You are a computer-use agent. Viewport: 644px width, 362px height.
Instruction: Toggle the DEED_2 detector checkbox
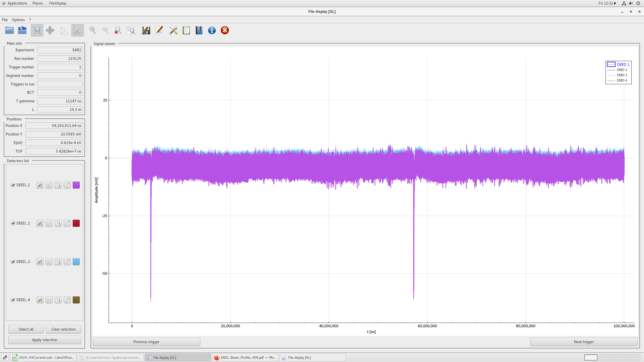pyautogui.click(x=13, y=223)
